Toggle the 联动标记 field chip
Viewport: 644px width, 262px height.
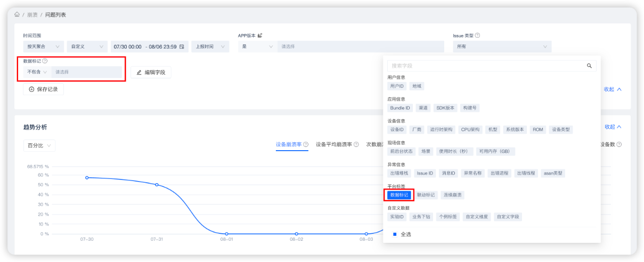point(426,195)
